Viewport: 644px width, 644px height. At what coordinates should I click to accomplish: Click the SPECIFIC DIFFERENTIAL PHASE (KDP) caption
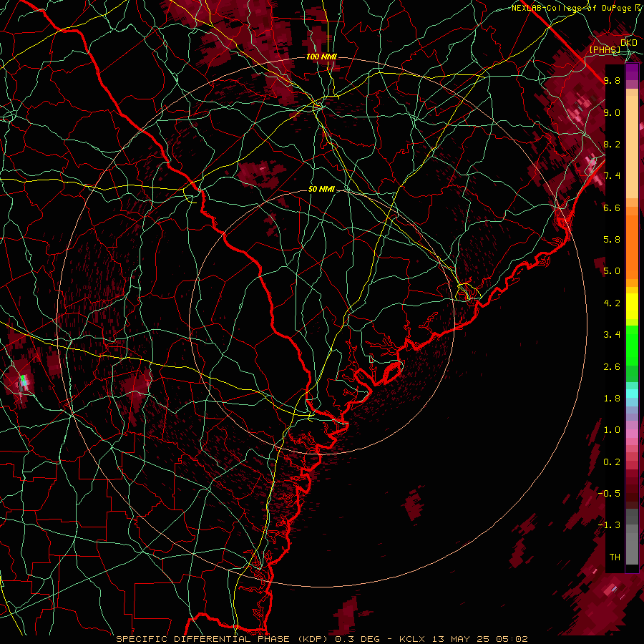[x=223, y=639]
